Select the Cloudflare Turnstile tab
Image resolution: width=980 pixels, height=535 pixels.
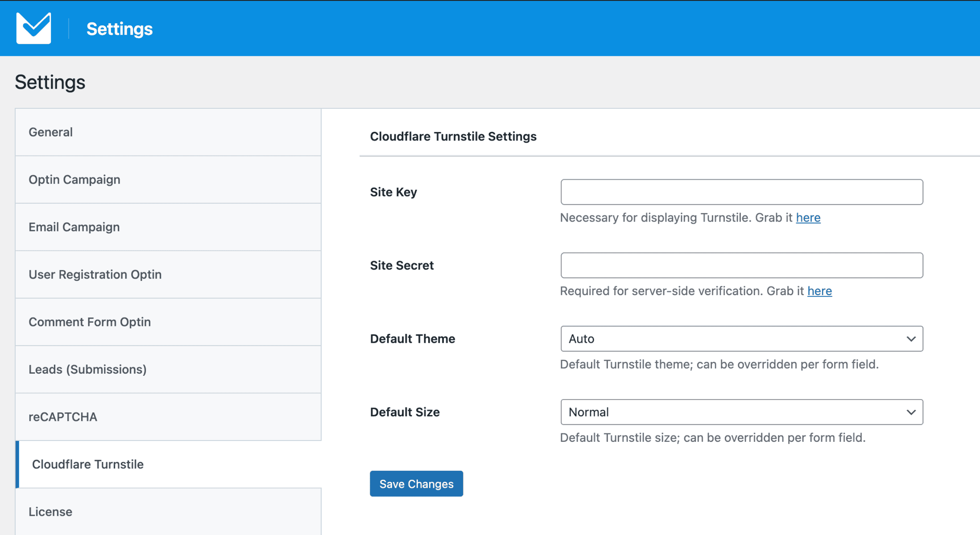point(168,465)
